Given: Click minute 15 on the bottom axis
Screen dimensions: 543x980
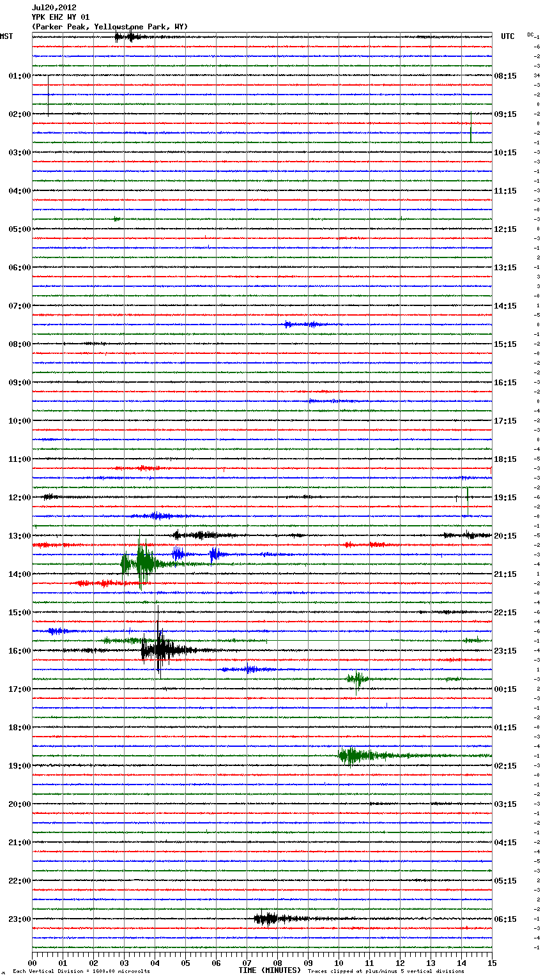Looking at the screenshot, I should tap(492, 963).
